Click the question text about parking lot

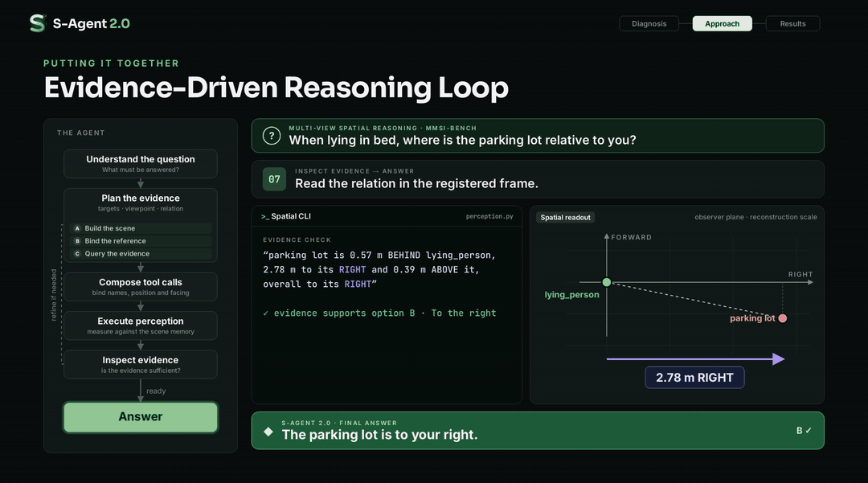coord(462,140)
